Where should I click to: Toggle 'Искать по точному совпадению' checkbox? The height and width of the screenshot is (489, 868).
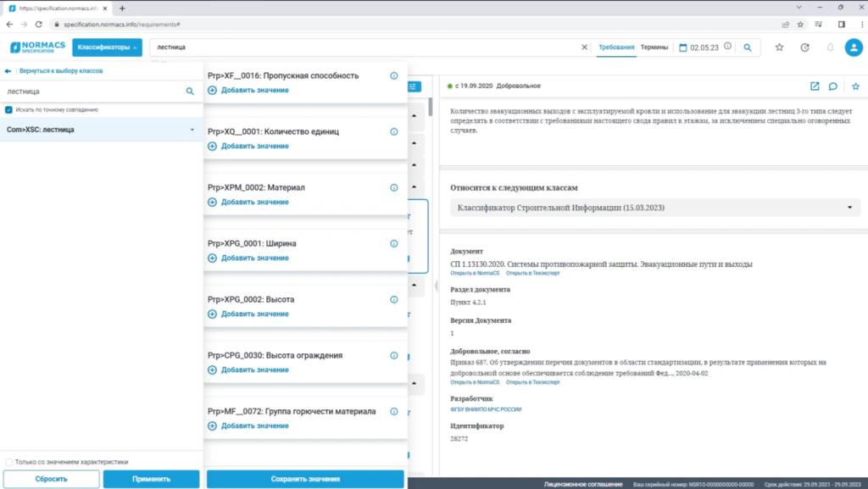pos(8,109)
